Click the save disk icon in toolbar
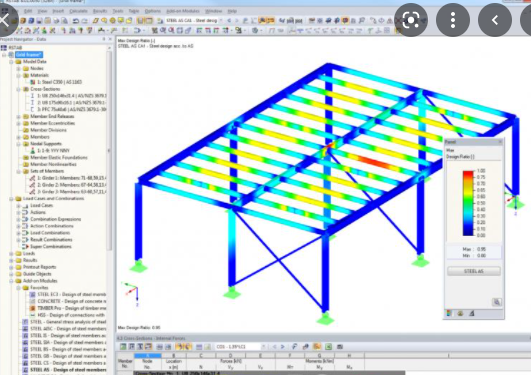The image size is (531, 375). (39, 21)
